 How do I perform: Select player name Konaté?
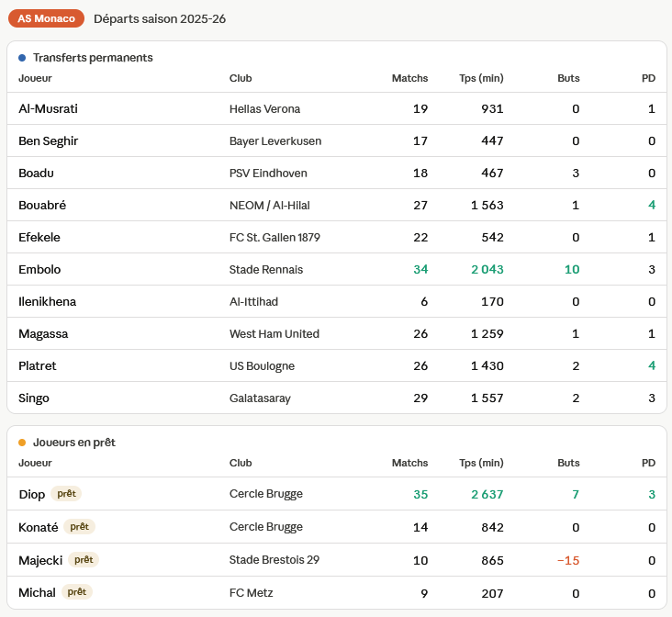pyautogui.click(x=39, y=527)
